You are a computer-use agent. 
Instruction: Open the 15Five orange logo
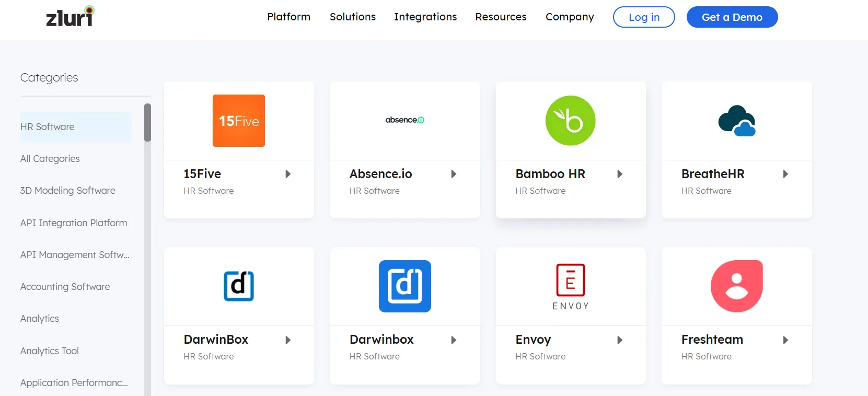pyautogui.click(x=239, y=121)
